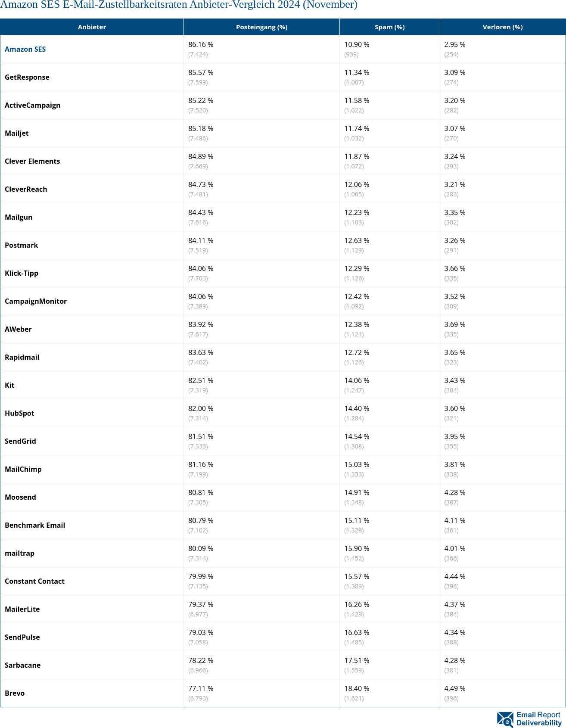Click Brevo spam rate 18.40 %
The image size is (566, 728).
357,688
